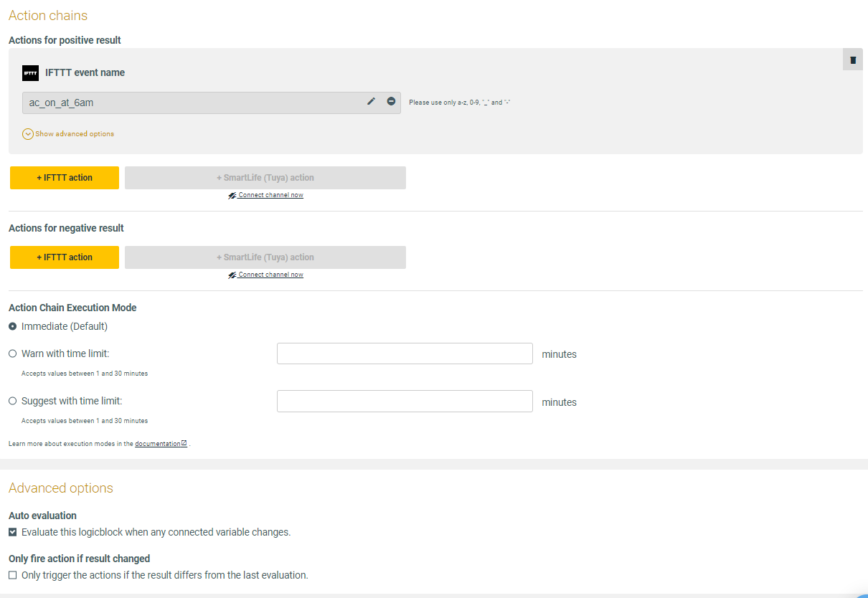Enable Only fire action if result changed
The width and height of the screenshot is (868, 598).
tap(13, 575)
